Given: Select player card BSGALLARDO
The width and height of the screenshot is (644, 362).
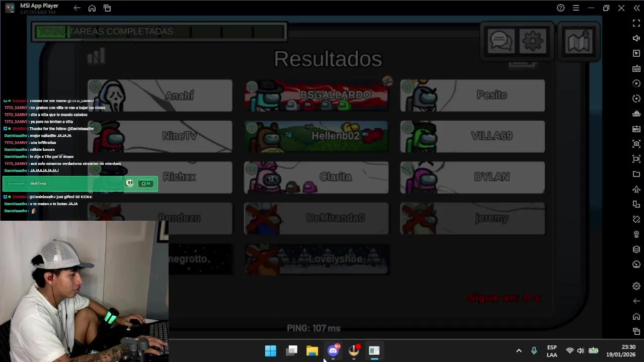Looking at the screenshot, I should (x=316, y=96).
